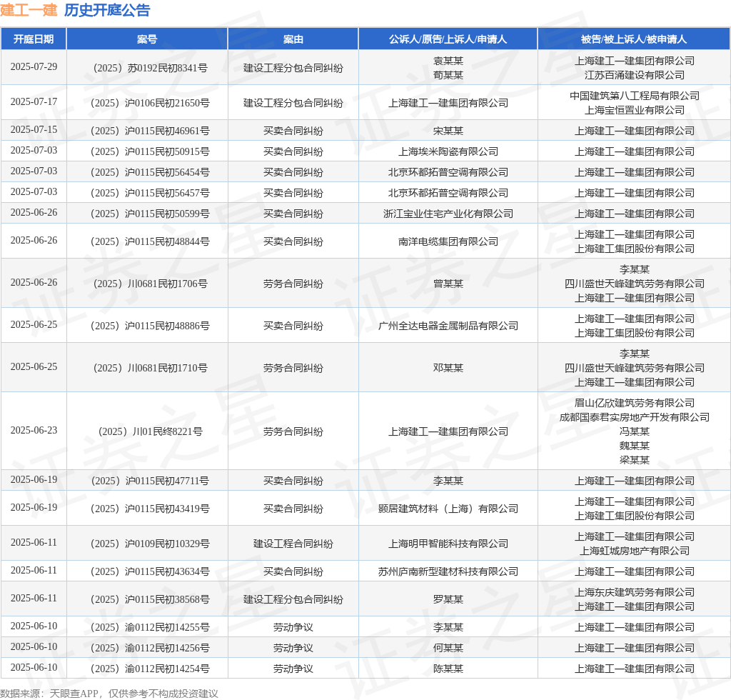
Task: Click defendant 上海宝恒置业有限公司
Action: 634,110
